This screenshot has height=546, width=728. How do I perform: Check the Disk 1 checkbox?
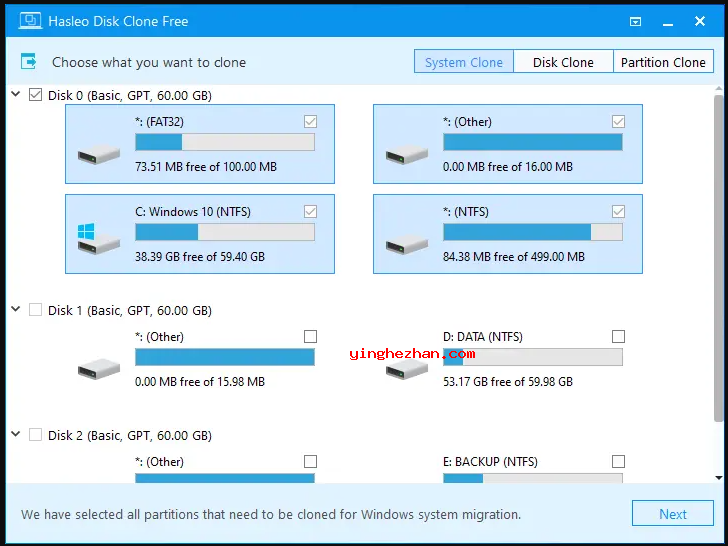[36, 310]
